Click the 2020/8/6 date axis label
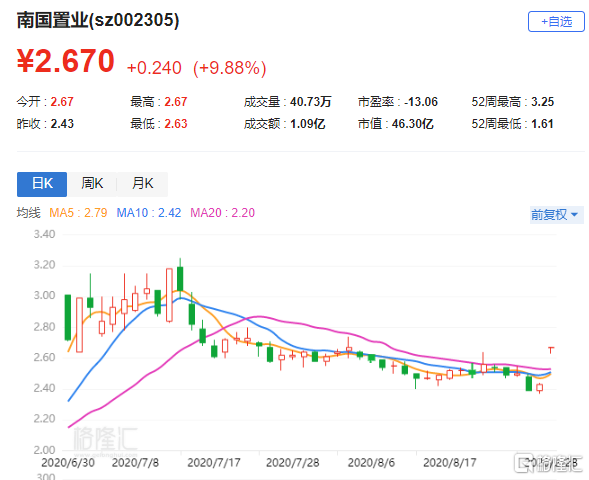The width and height of the screenshot is (589, 480). pyautogui.click(x=371, y=463)
